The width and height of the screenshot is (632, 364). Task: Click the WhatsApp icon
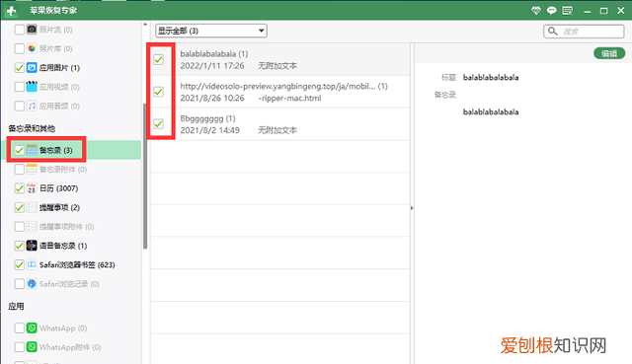32,328
